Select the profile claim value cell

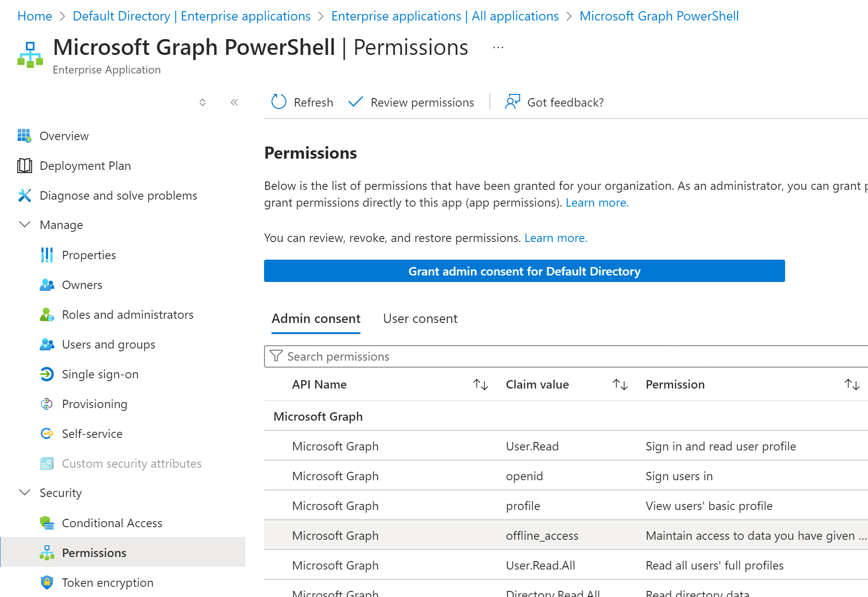pos(523,506)
